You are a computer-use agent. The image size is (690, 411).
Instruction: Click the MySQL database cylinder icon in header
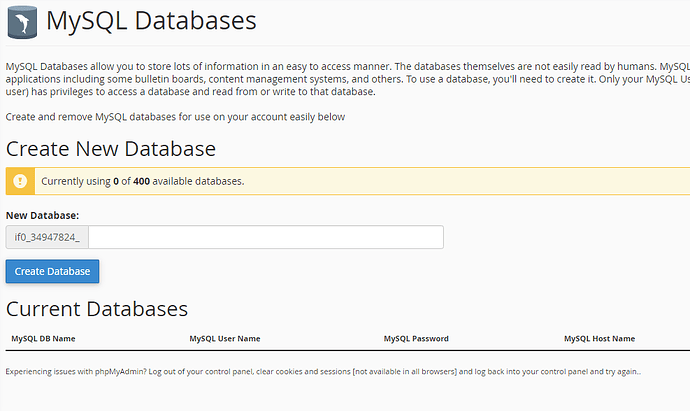click(x=22, y=21)
